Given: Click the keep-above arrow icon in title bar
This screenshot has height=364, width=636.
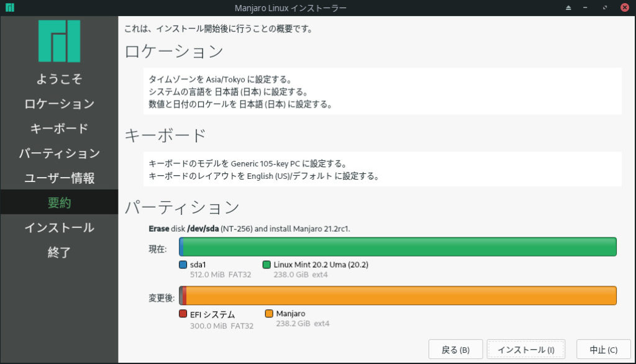Looking at the screenshot, I should coord(568,7).
